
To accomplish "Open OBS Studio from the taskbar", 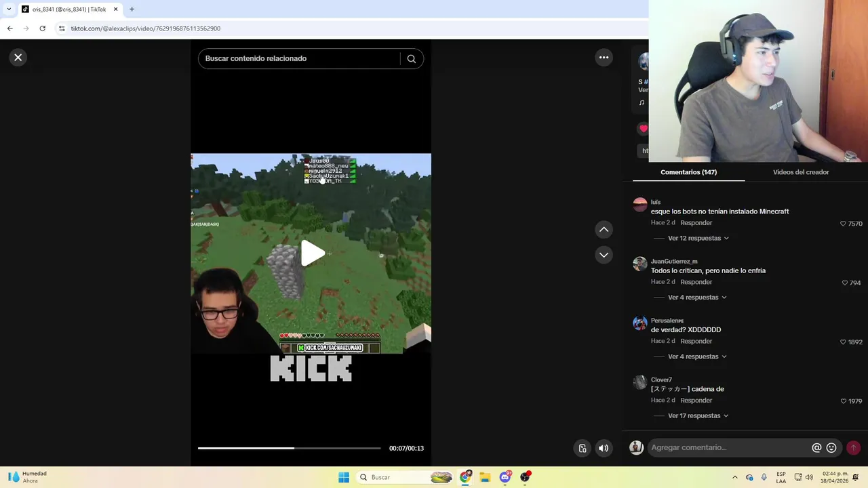I will 525,477.
